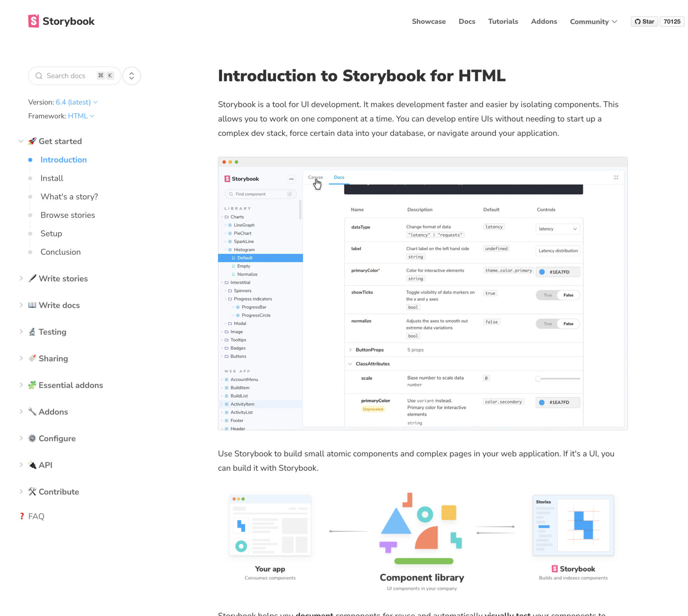The width and height of the screenshot is (688, 616).
Task: Click the version switcher arrows beside the search box
Action: [x=131, y=76]
